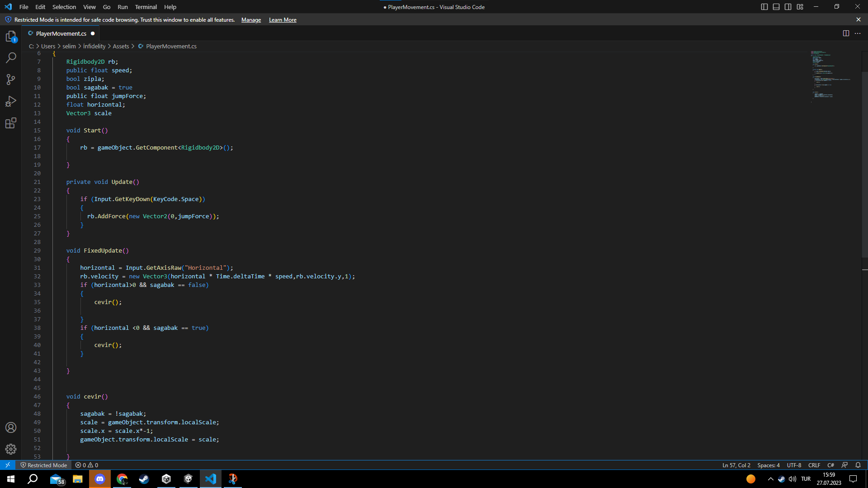Toggle the secondary side bar layout button
Image resolution: width=868 pixels, height=488 pixels.
[788, 7]
